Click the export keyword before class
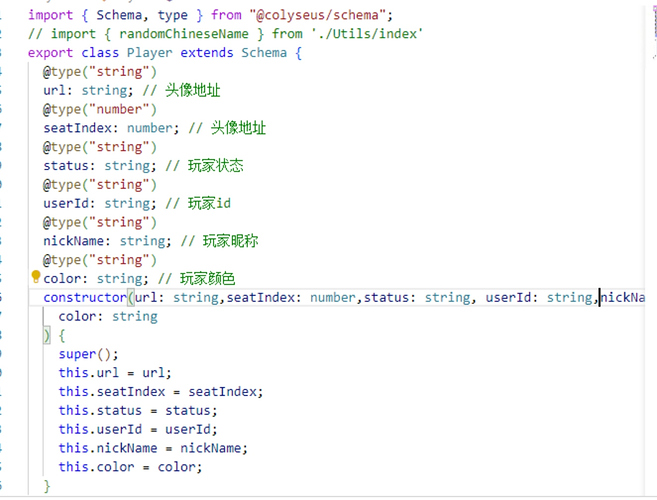This screenshot has width=657, height=500. 51,53
